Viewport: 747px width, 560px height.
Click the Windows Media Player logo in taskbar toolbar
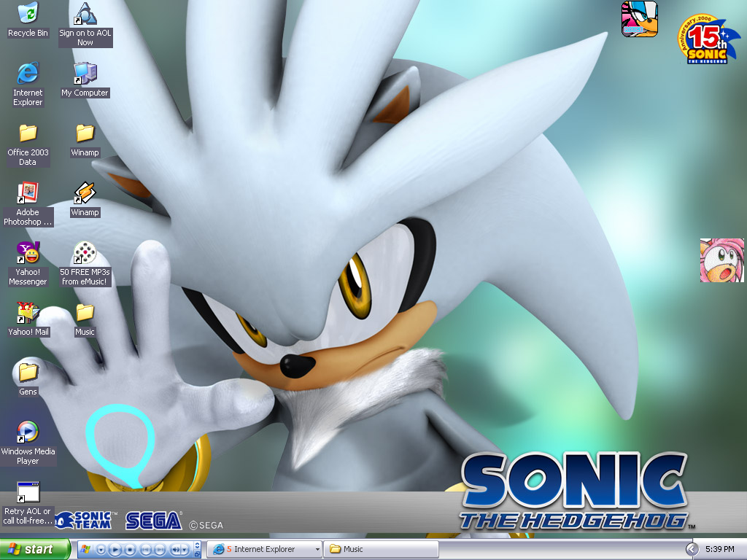tap(85, 550)
